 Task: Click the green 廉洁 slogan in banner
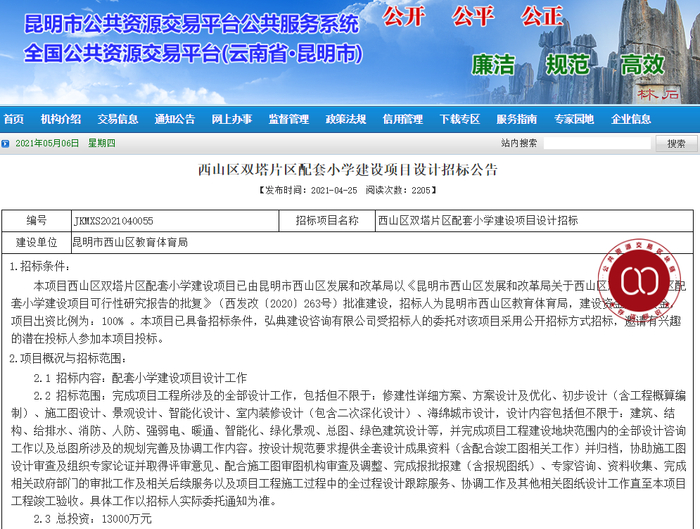pyautogui.click(x=493, y=65)
